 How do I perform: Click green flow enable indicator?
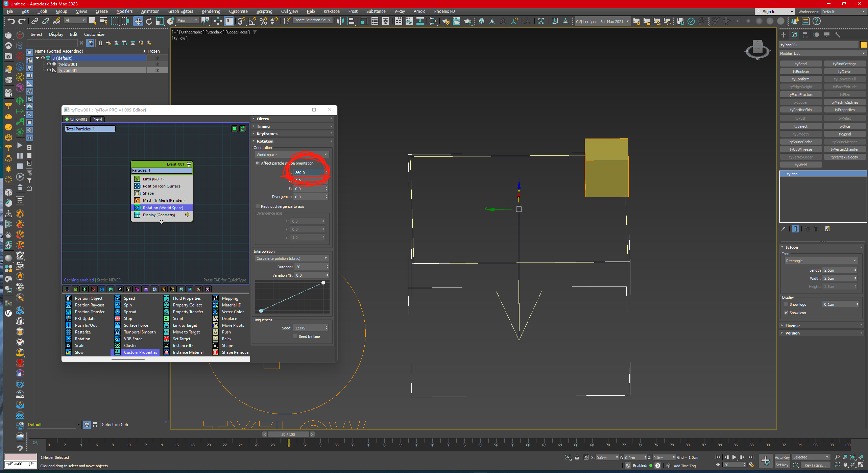[235, 129]
